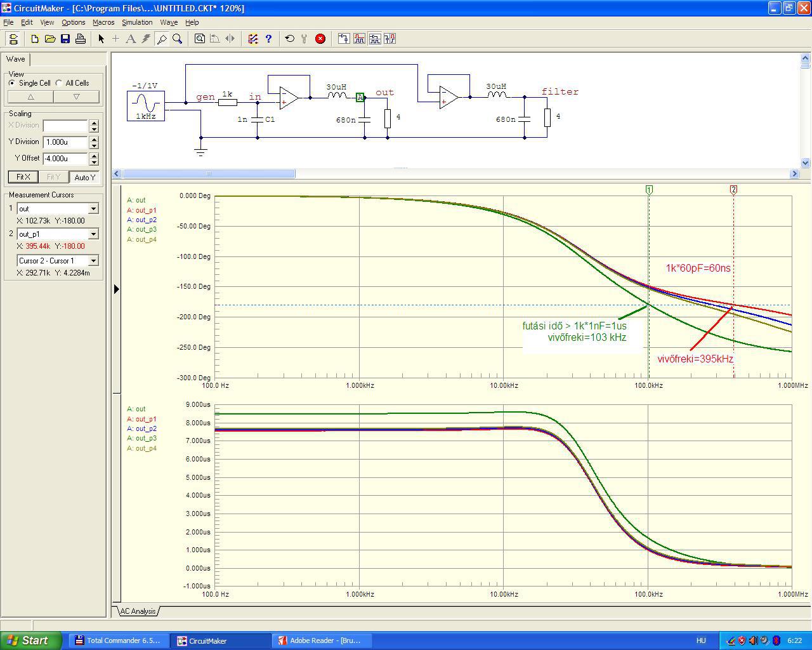Save the circuit with the floppy disk icon
This screenshot has width=812, height=650.
[x=65, y=39]
